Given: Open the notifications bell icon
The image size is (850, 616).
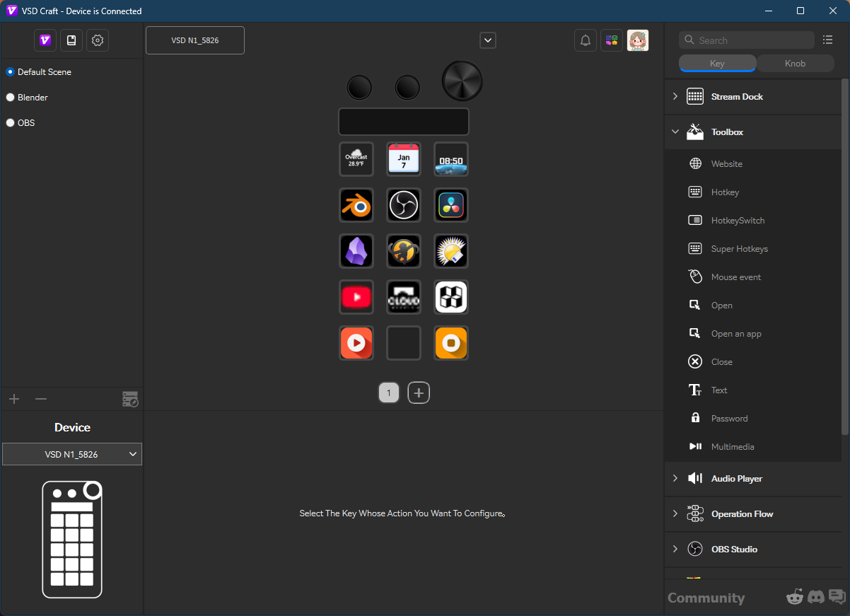Looking at the screenshot, I should click(586, 40).
